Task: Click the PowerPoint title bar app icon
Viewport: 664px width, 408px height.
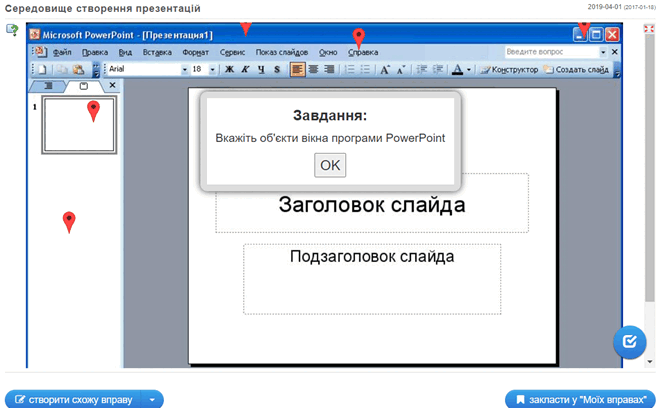Action: coord(35,34)
